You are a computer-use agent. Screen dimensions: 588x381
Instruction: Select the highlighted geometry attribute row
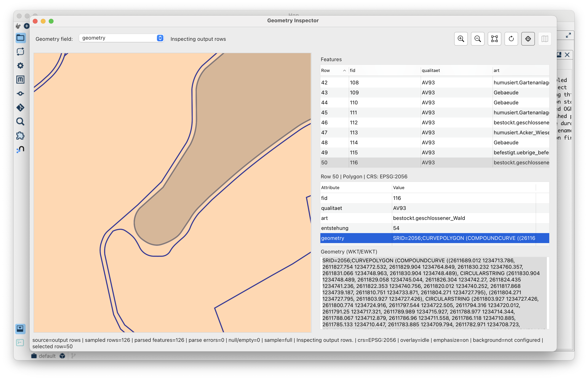tap(435, 238)
